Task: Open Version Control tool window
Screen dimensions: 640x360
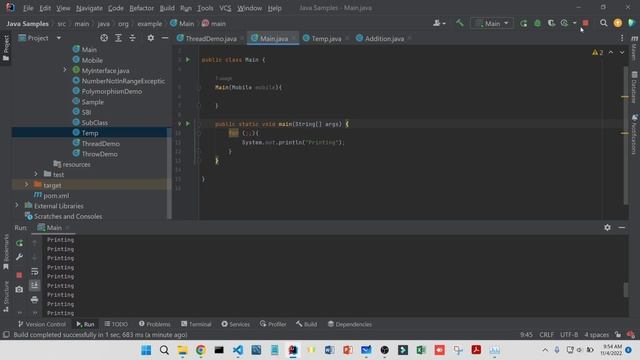Action: point(42,324)
